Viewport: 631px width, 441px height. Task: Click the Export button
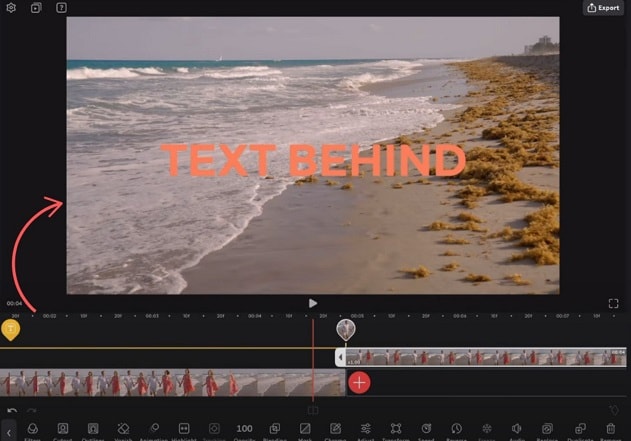point(603,8)
